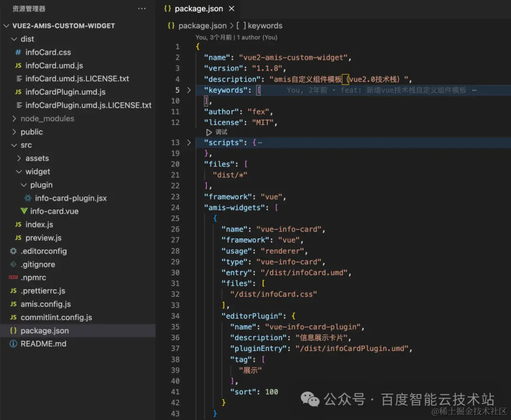Viewport: 511px width, 420px height.
Task: Open amis.config.js file
Action: tap(45, 304)
